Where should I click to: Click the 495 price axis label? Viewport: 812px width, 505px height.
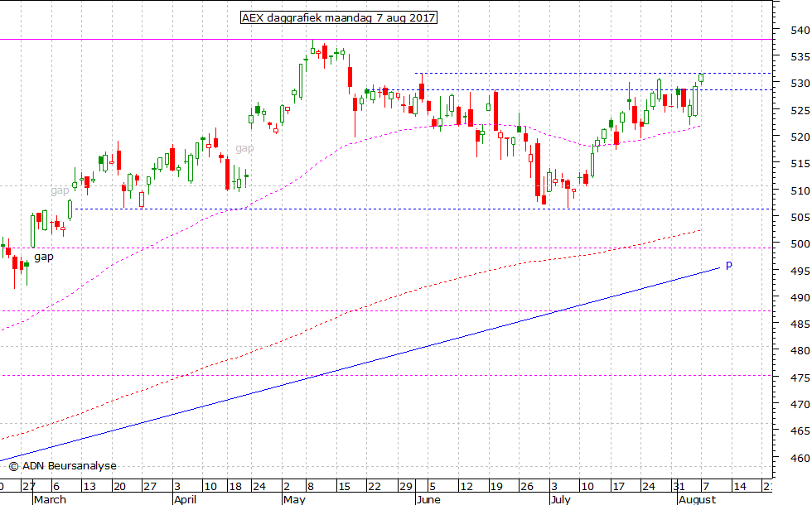pos(800,271)
